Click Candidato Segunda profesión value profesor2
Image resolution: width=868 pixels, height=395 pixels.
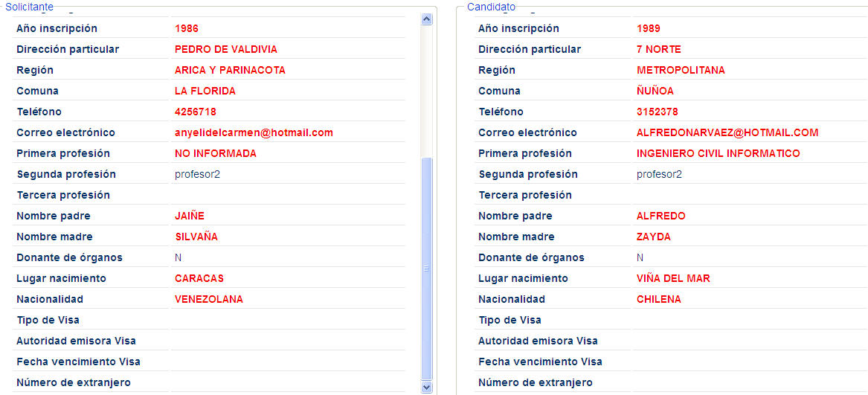[659, 175]
